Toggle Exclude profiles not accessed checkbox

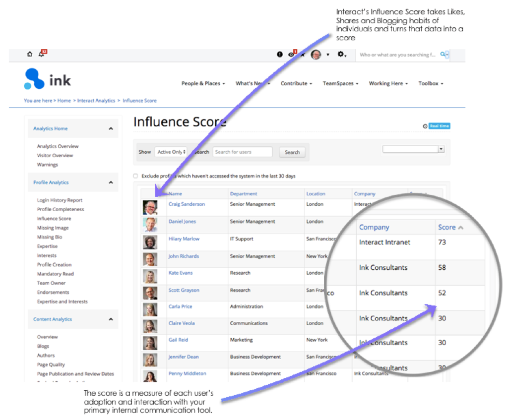click(x=135, y=176)
